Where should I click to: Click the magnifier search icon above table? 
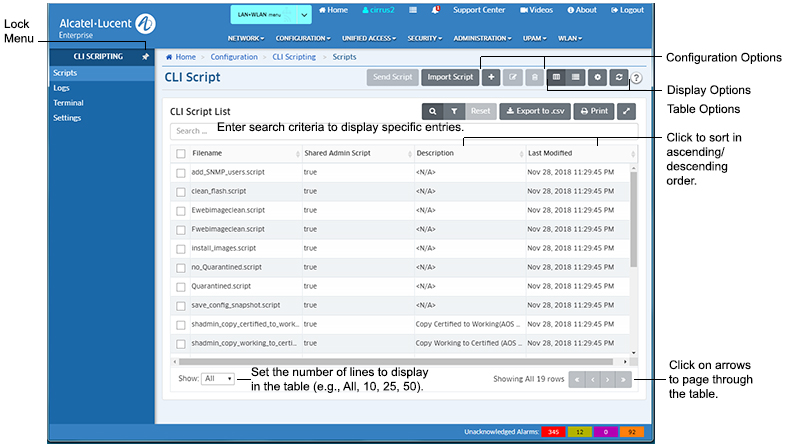coord(432,112)
